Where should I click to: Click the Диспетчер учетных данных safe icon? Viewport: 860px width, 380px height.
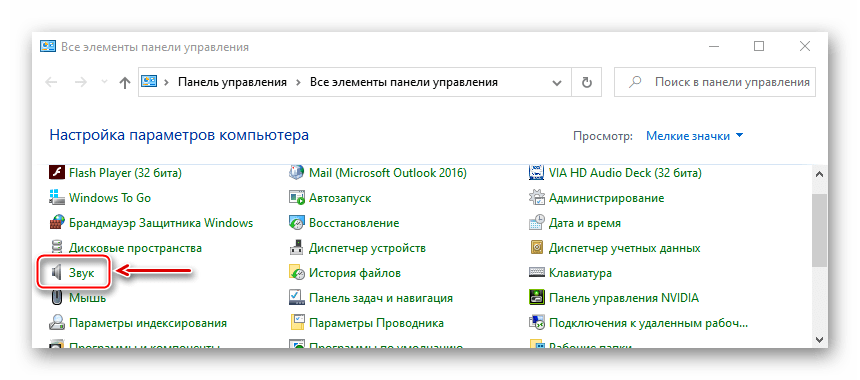tap(536, 248)
